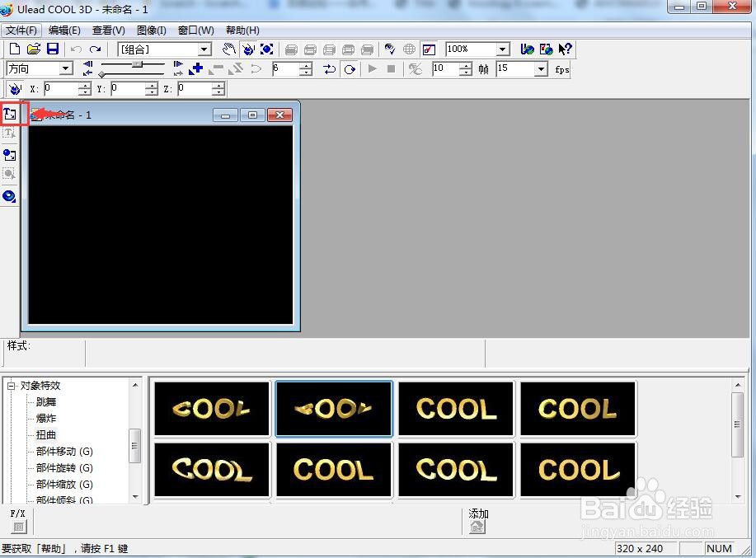Add a key frame with the plus icon

click(x=196, y=69)
